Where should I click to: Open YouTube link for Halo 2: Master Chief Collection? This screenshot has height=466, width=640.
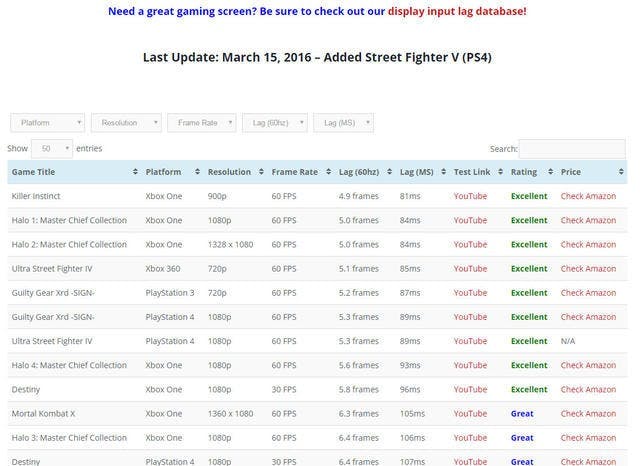pos(470,244)
